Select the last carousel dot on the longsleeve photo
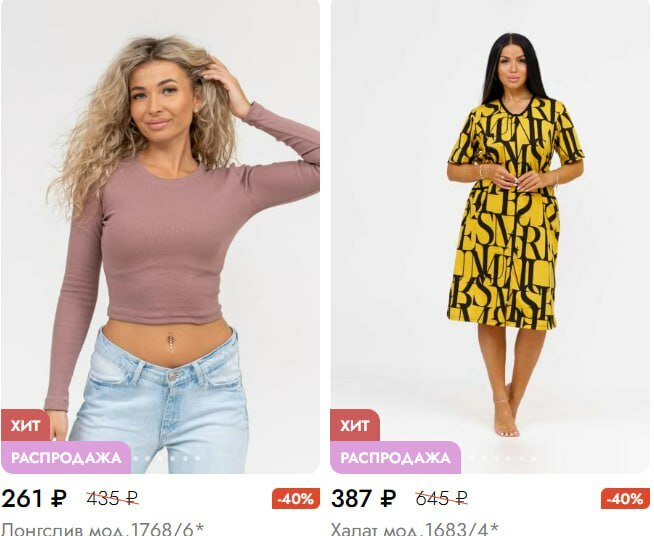Screen dimensions: 654x536 198,458
